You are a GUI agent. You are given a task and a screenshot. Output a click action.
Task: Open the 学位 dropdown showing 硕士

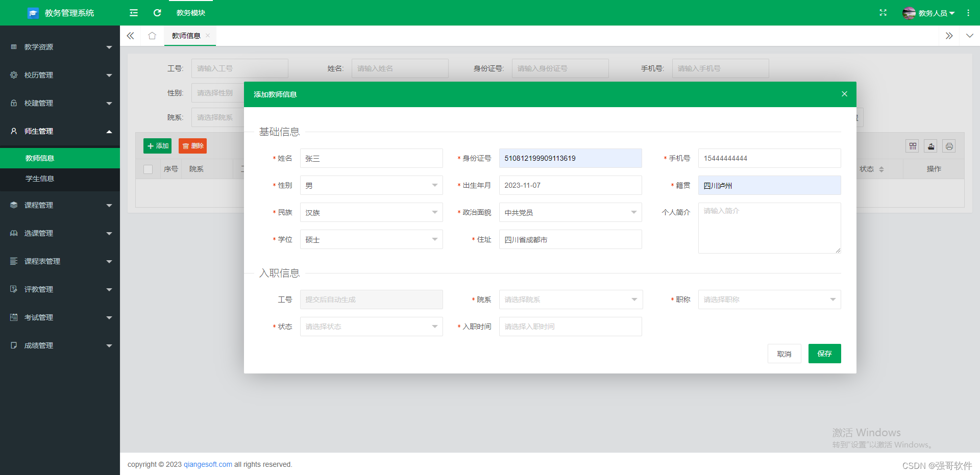click(371, 239)
